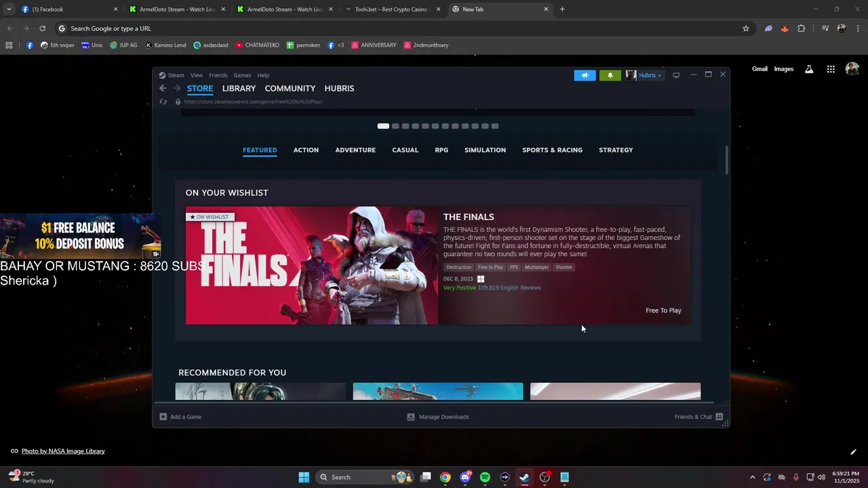Open the Help menu in Steam
868x488 pixels.
(263, 75)
